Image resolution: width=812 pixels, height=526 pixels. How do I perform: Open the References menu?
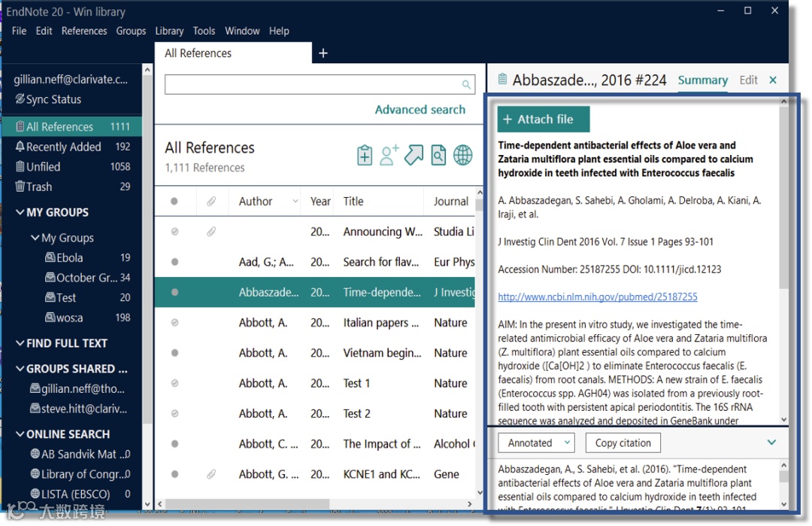(x=84, y=31)
